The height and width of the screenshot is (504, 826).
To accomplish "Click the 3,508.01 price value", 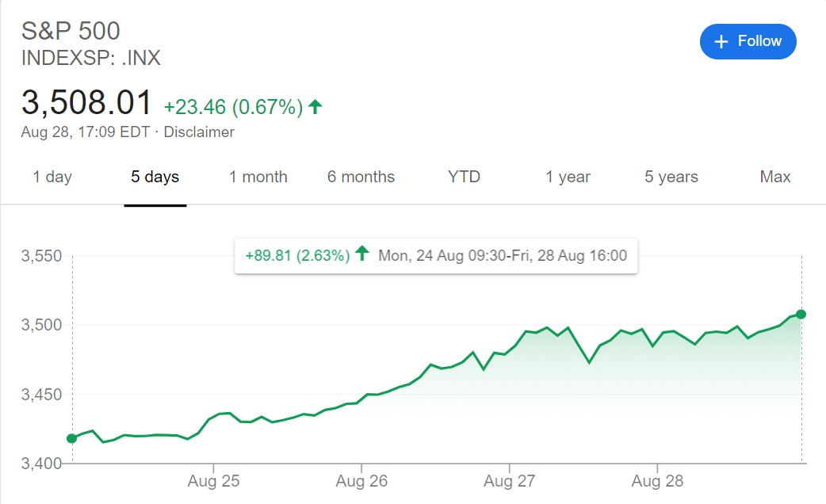I will tap(86, 102).
